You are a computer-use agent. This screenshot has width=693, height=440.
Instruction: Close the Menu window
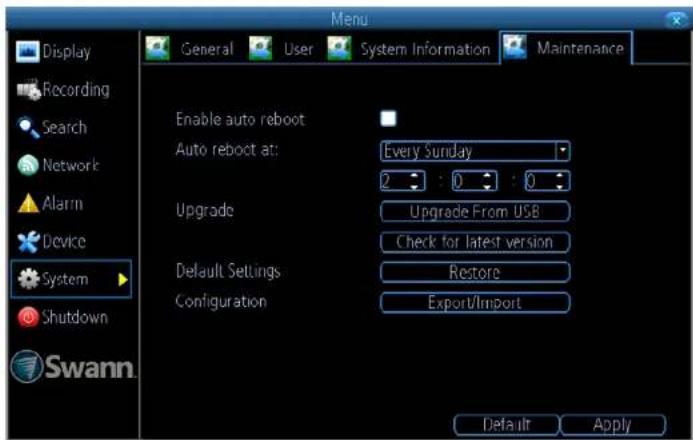(x=676, y=20)
